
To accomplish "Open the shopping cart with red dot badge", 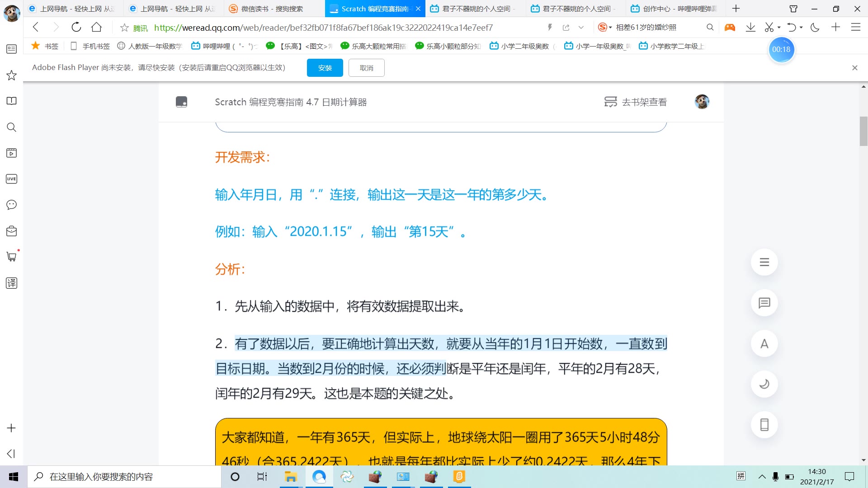I will pos(11,256).
